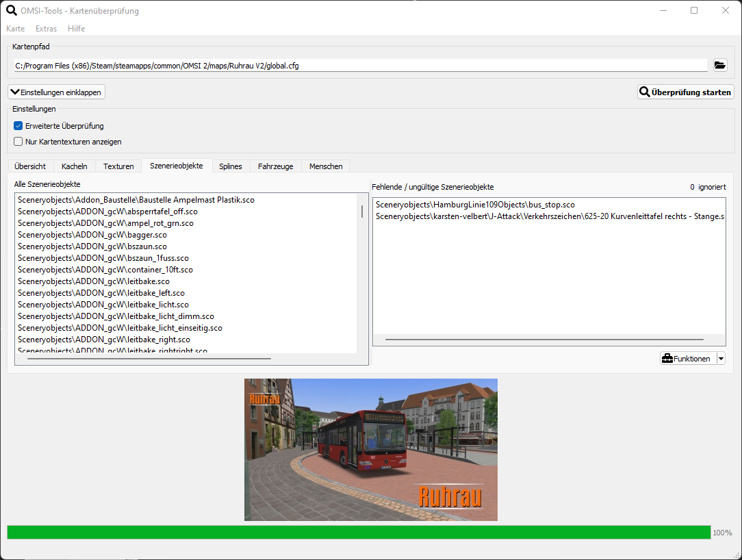Disable the Erweiterte Überprüfung checkbox

[18, 126]
